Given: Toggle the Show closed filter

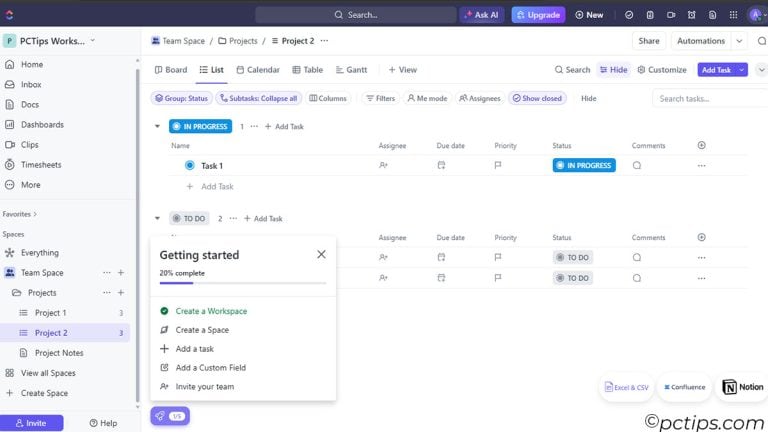Looking at the screenshot, I should coord(536,98).
